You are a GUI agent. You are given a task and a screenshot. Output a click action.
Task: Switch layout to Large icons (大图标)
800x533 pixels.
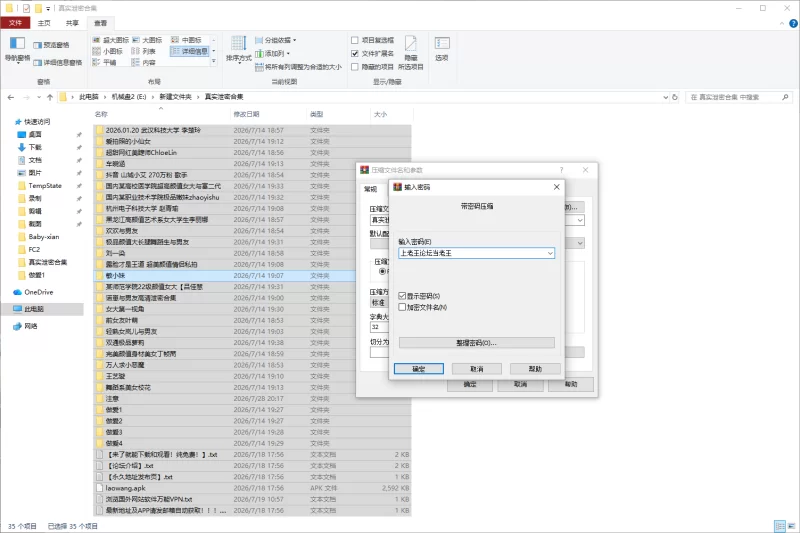(x=147, y=40)
